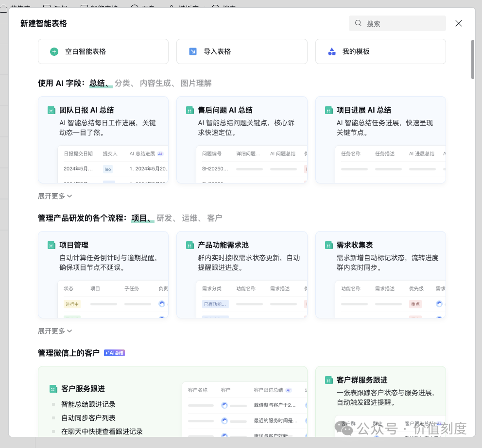Open the 导入表格 option
This screenshot has width=482, height=448.
(242, 51)
